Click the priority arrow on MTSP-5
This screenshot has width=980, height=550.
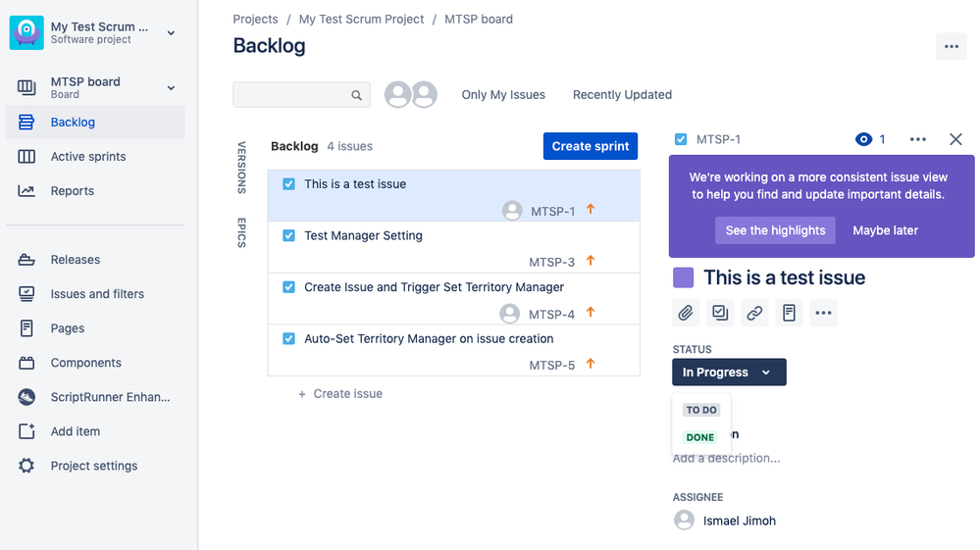coord(591,364)
